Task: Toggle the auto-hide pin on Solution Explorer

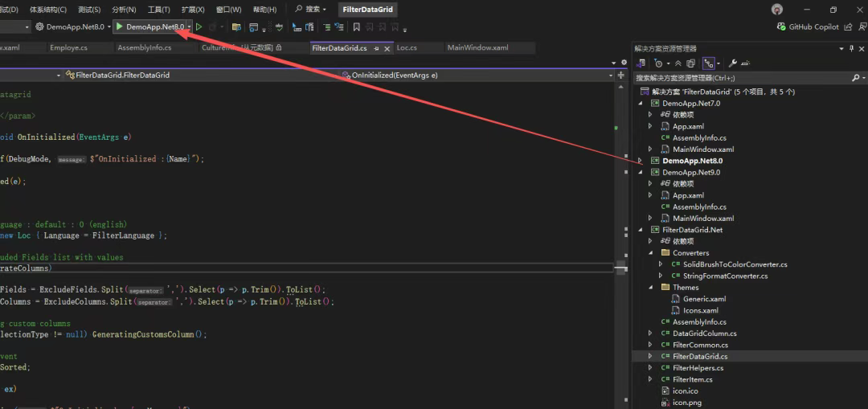Action: (851, 49)
